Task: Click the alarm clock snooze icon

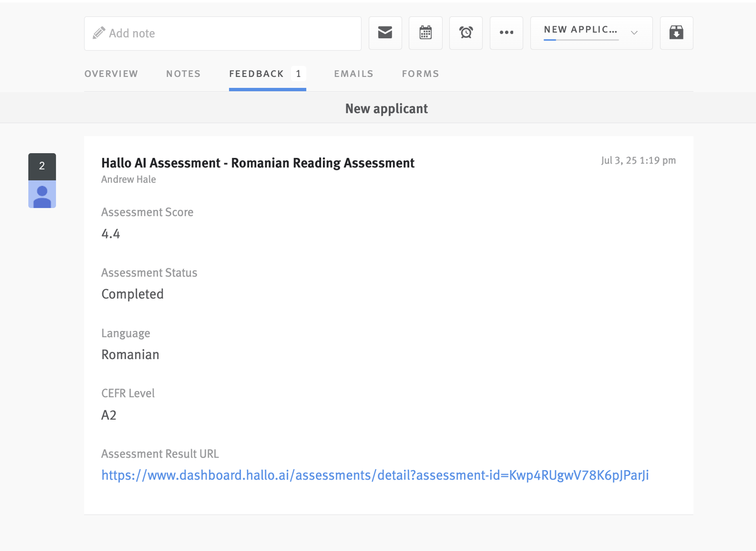Action: click(466, 33)
